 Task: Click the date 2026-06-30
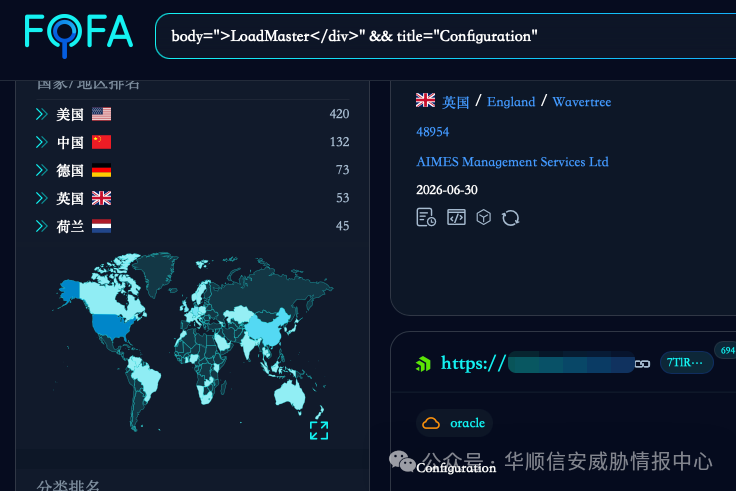446,190
